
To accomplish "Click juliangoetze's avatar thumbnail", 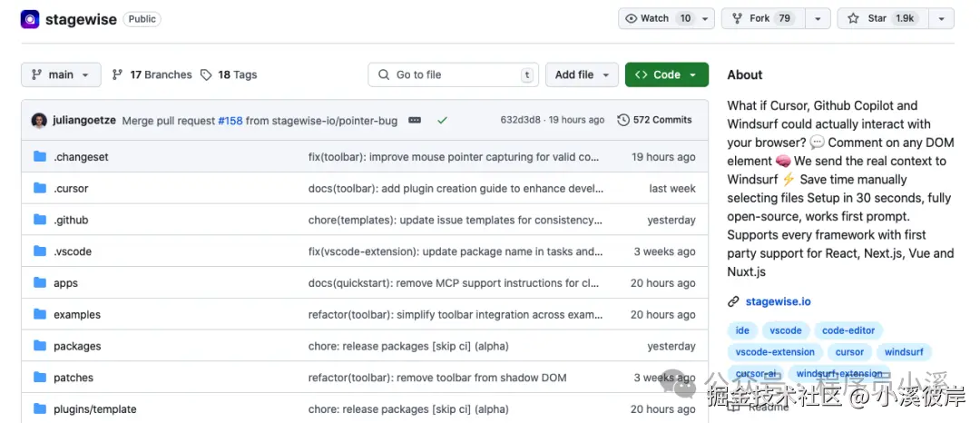I will pos(39,120).
